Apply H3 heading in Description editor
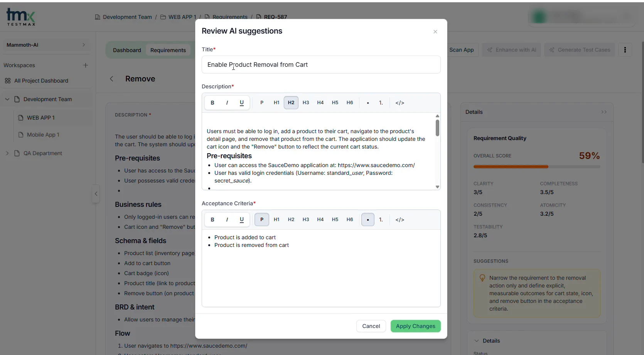644x355 pixels. (306, 103)
